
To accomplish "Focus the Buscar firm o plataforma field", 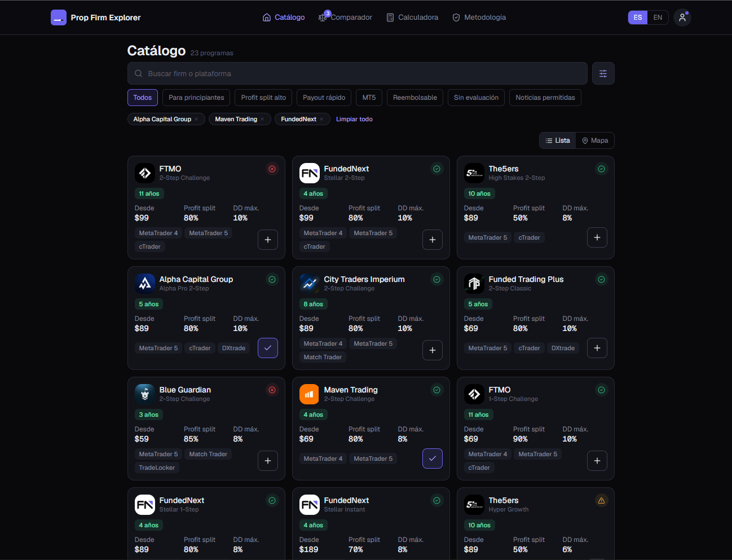I will [x=358, y=73].
